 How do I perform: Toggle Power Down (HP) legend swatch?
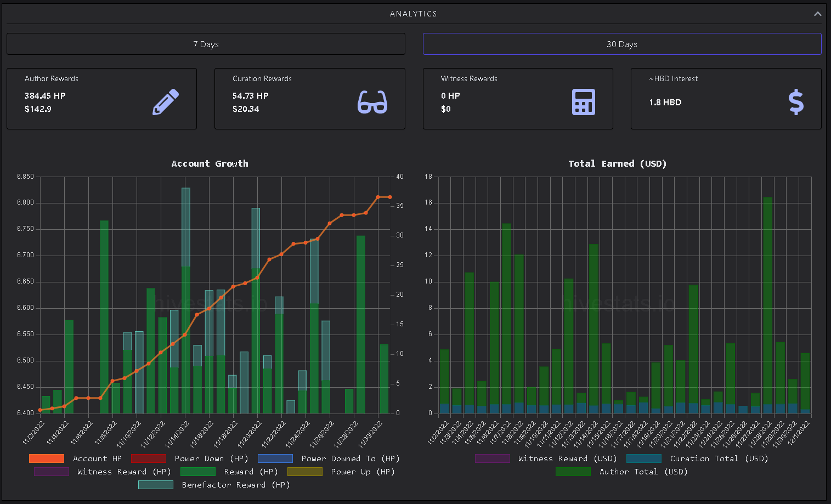tap(149, 458)
